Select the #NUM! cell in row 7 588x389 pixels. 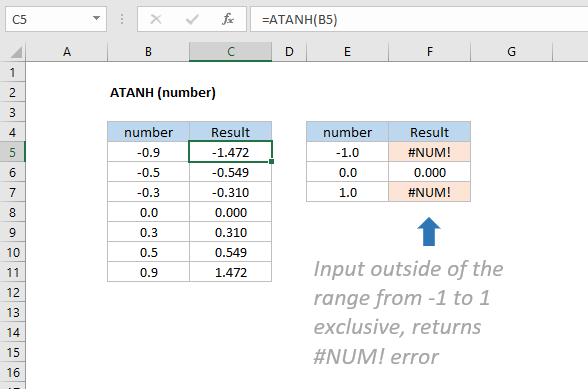tap(430, 192)
